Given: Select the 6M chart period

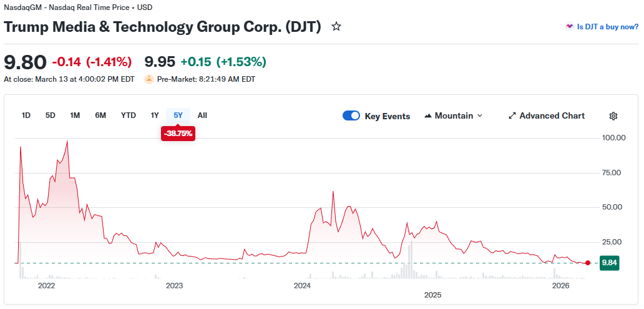Looking at the screenshot, I should coord(100,115).
